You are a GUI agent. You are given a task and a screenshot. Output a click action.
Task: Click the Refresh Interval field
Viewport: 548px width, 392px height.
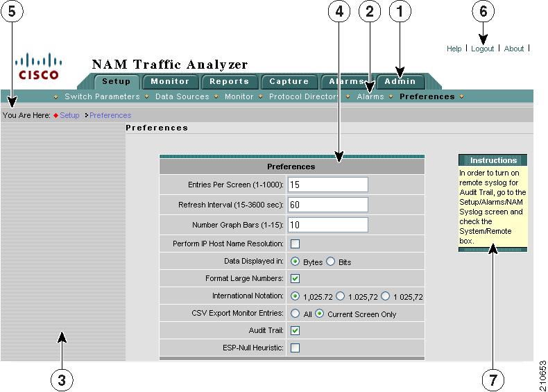point(328,205)
